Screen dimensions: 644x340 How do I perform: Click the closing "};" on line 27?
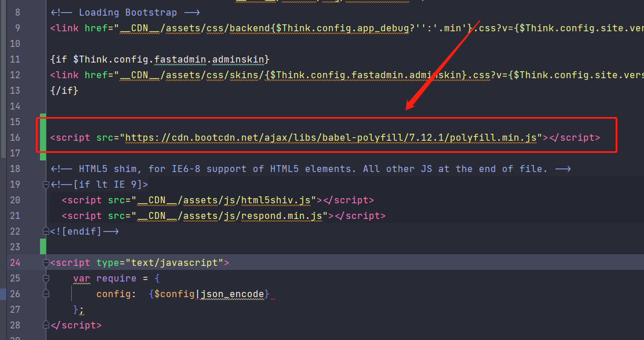pyautogui.click(x=78, y=310)
